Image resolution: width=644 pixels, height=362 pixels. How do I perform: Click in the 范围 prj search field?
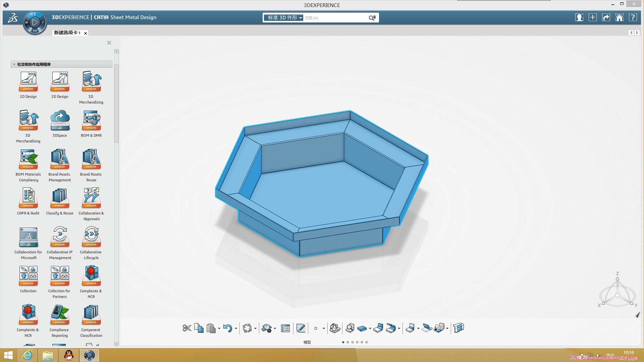[335, 18]
